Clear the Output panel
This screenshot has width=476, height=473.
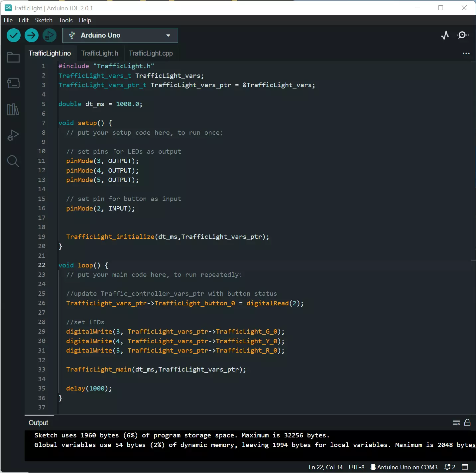tap(456, 422)
